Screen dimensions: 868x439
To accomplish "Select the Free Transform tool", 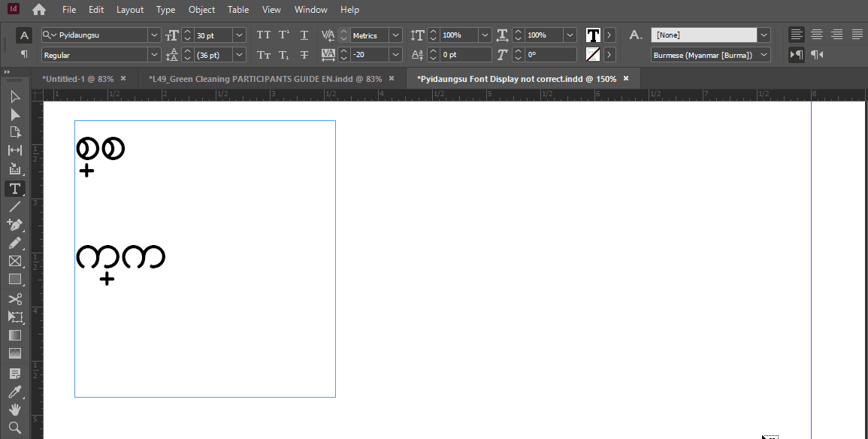I will [15, 316].
